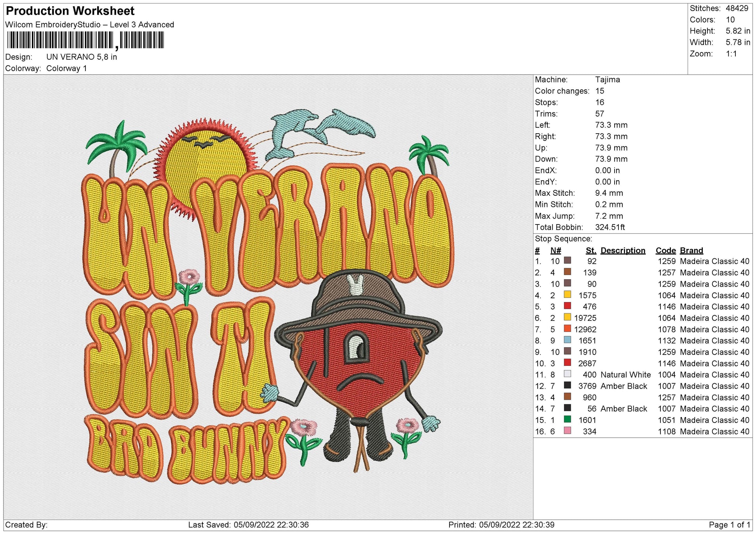
Task: Click the blue dolphins in the design
Action: [321, 134]
